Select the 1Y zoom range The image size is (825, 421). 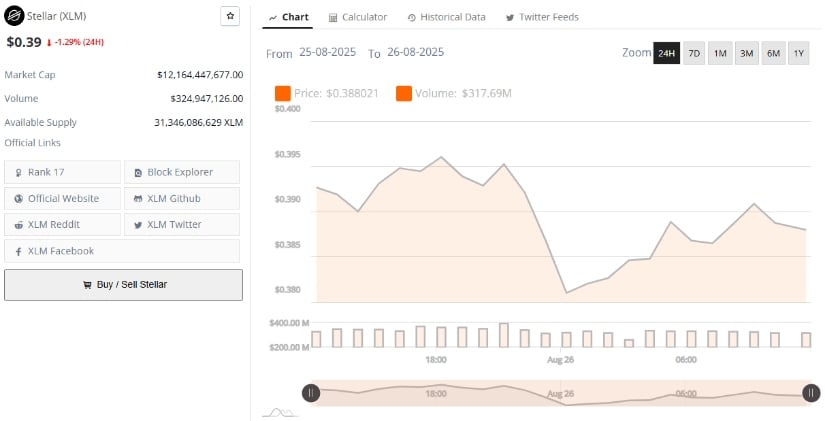pyautogui.click(x=799, y=53)
